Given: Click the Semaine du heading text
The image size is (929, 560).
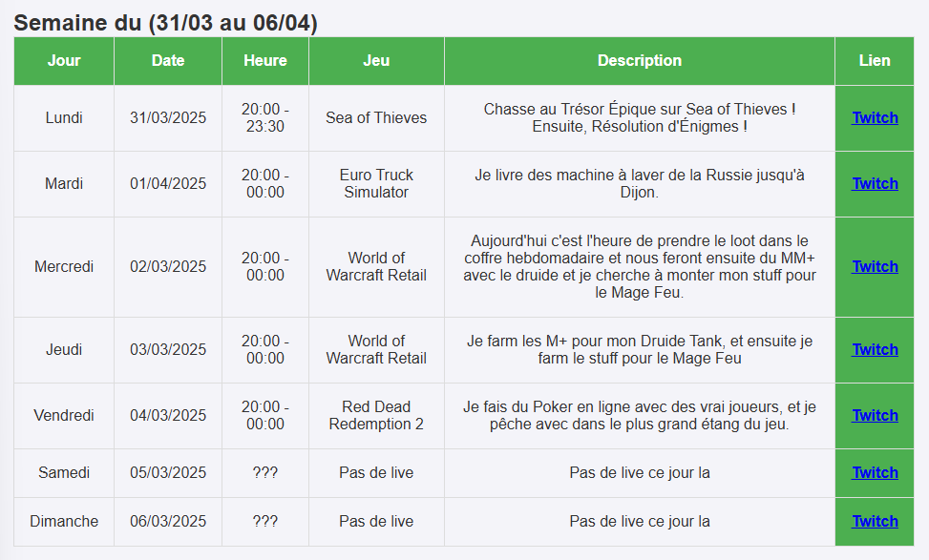Looking at the screenshot, I should pos(166,23).
